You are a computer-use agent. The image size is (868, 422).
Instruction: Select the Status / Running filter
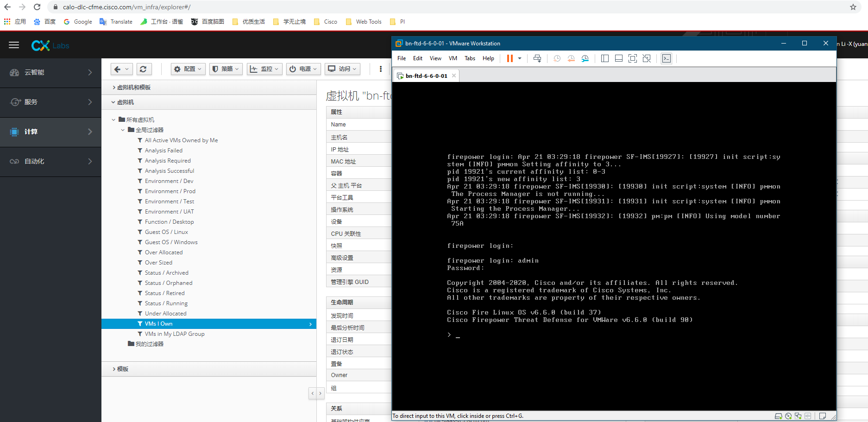pos(166,303)
